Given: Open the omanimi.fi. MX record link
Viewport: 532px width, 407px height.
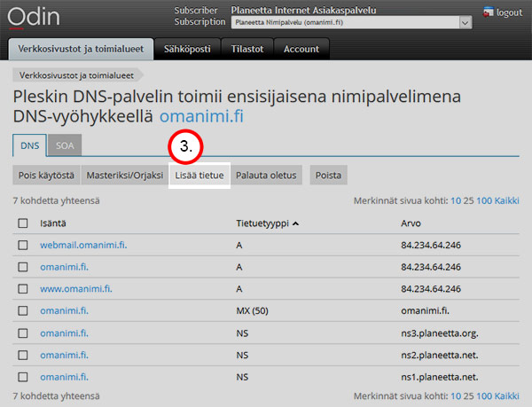Looking at the screenshot, I should (64, 310).
